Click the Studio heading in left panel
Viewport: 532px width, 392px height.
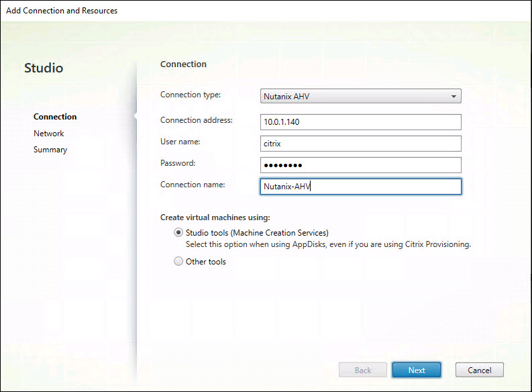(x=44, y=68)
